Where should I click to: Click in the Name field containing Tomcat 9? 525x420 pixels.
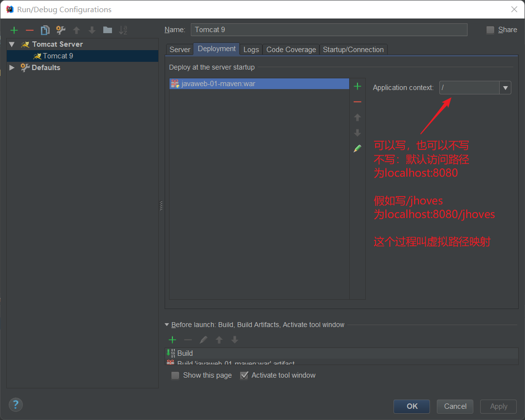click(329, 30)
